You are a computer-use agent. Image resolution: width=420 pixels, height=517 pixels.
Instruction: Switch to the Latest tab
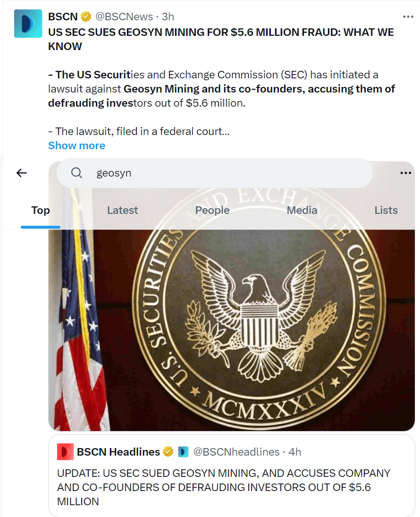coord(122,211)
